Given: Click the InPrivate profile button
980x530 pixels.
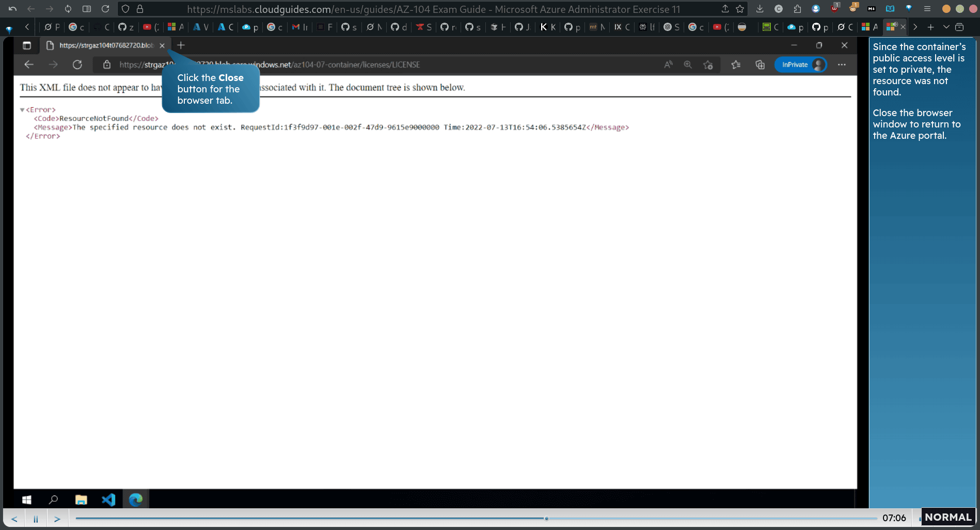Looking at the screenshot, I should tap(800, 65).
